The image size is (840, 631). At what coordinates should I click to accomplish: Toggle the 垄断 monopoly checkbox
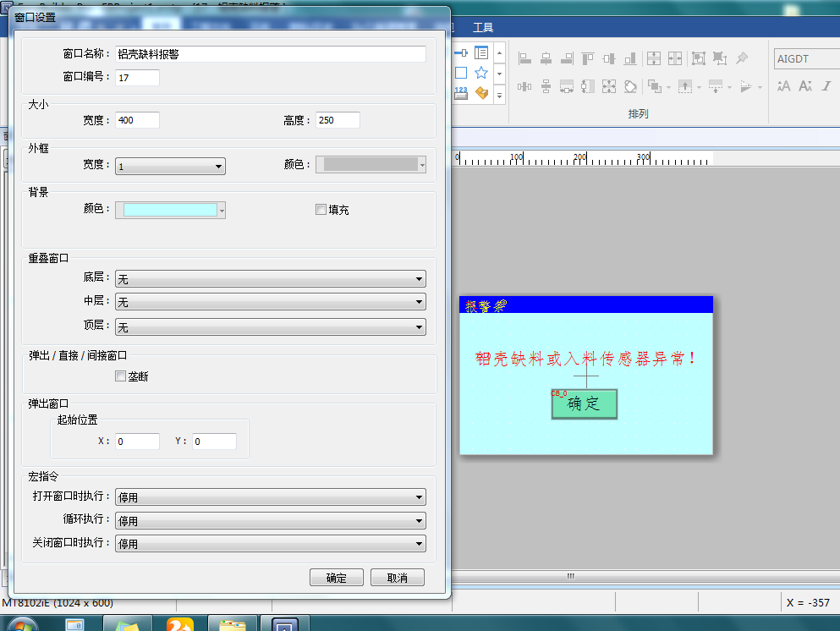(x=120, y=376)
